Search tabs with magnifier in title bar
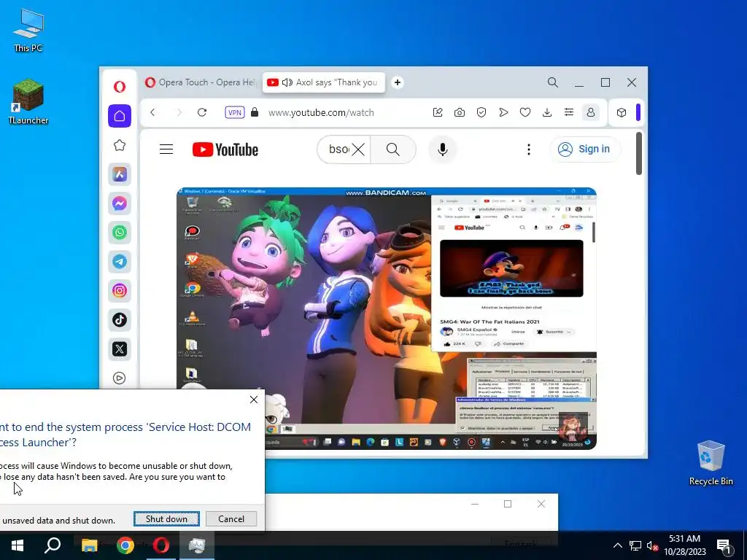 pyautogui.click(x=553, y=82)
